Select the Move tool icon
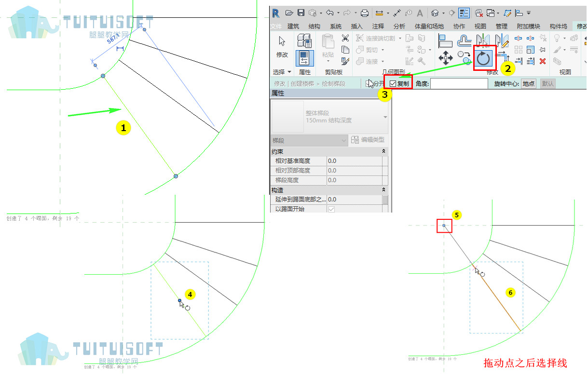Image resolution: width=588 pixels, height=375 pixels. (x=445, y=59)
